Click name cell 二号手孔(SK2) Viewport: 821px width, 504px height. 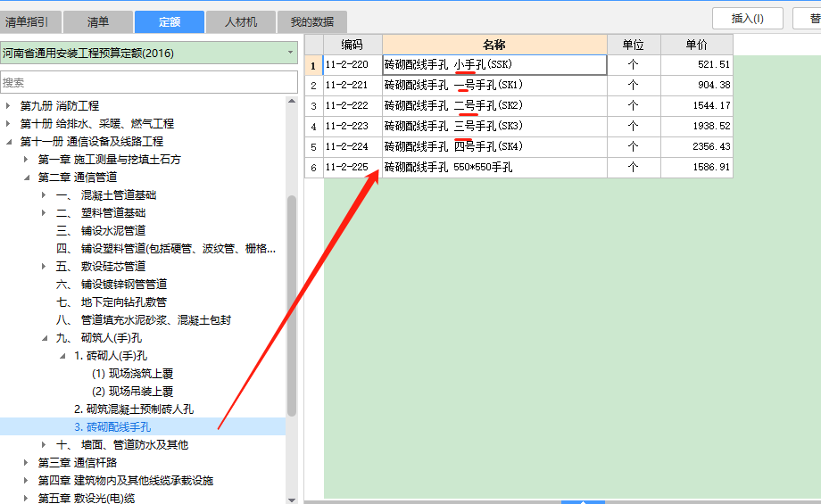pos(494,106)
